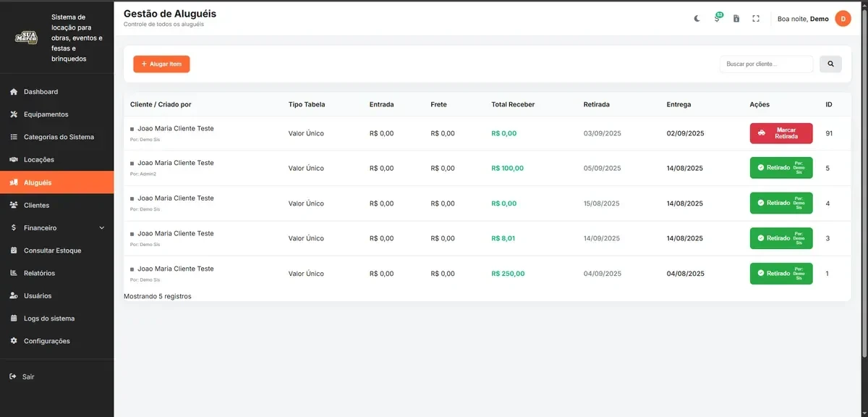This screenshot has width=868, height=417.
Task: Click the Configurações gear icon
Action: 14,341
